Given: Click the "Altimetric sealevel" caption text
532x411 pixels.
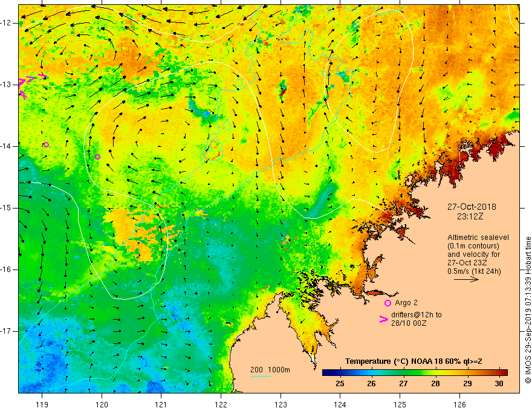Looking at the screenshot, I should coord(478,238).
